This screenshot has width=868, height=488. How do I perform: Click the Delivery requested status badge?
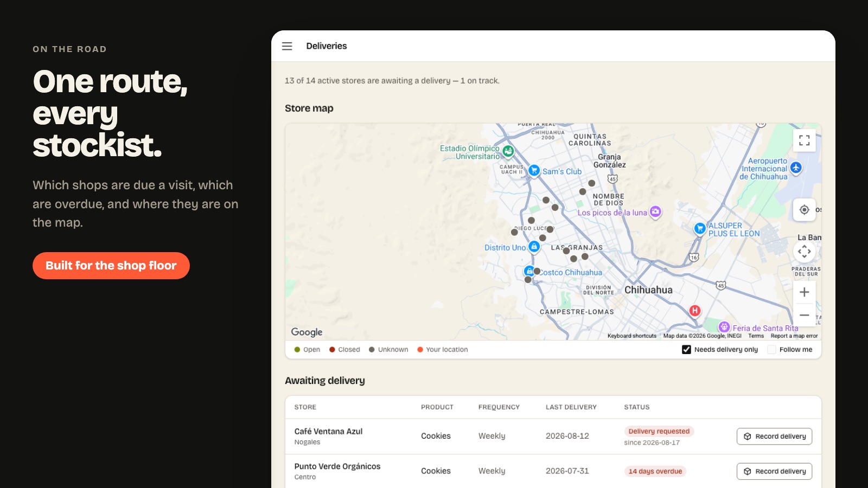659,432
